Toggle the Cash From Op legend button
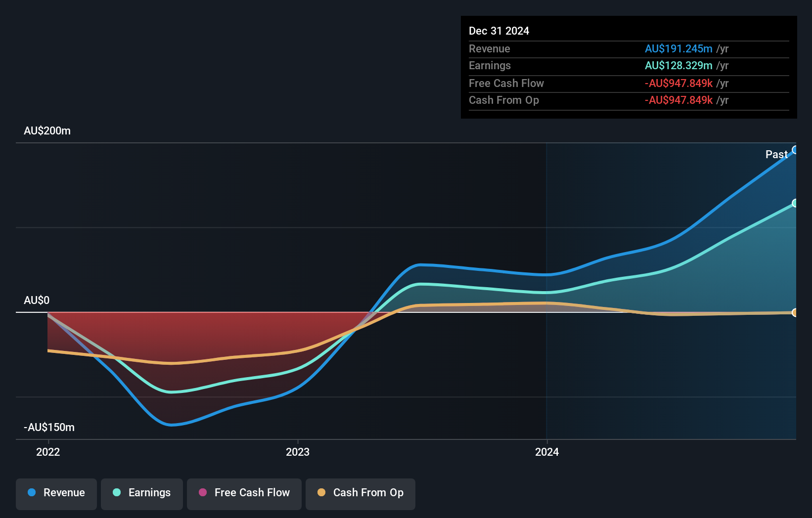The width and height of the screenshot is (812, 518). click(361, 494)
